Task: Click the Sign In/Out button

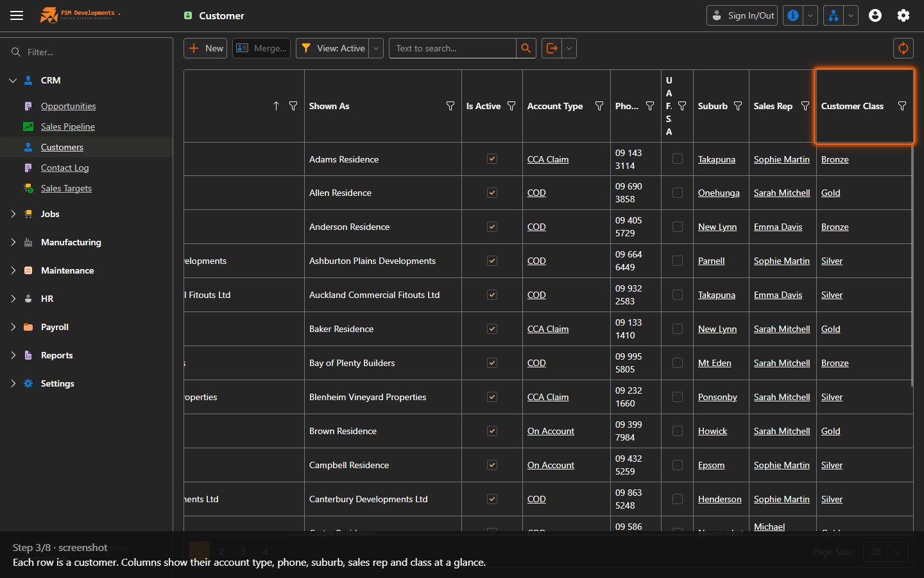Action: coord(742,15)
